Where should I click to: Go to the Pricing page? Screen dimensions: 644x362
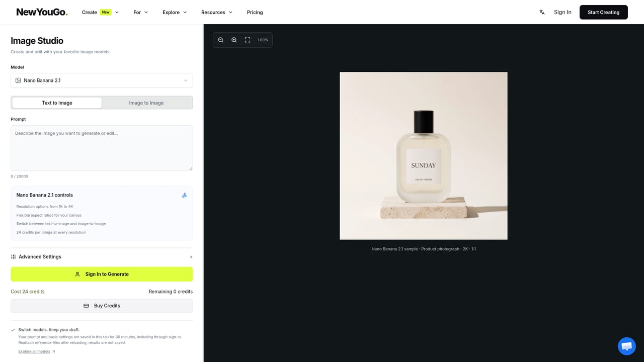pyautogui.click(x=255, y=12)
